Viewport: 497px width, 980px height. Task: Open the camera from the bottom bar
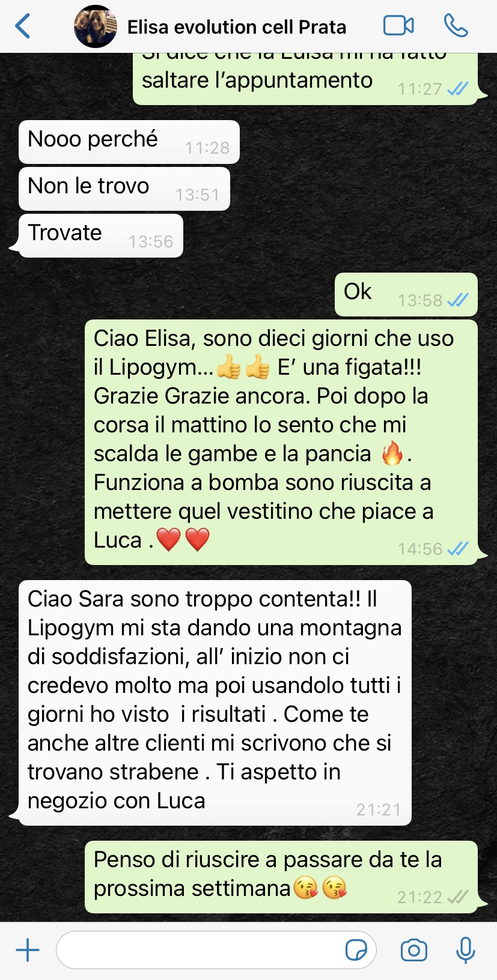[x=414, y=950]
